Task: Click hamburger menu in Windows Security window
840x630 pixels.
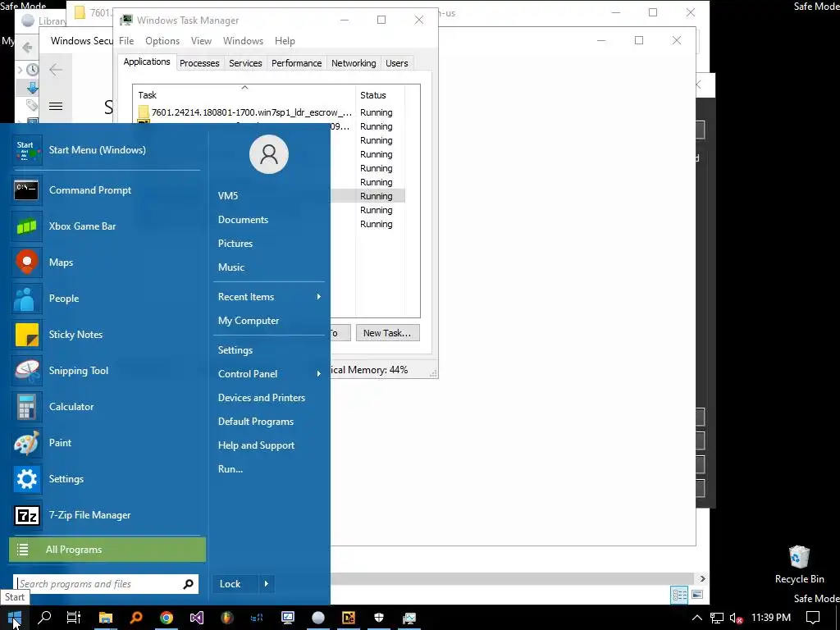Action: [56, 106]
